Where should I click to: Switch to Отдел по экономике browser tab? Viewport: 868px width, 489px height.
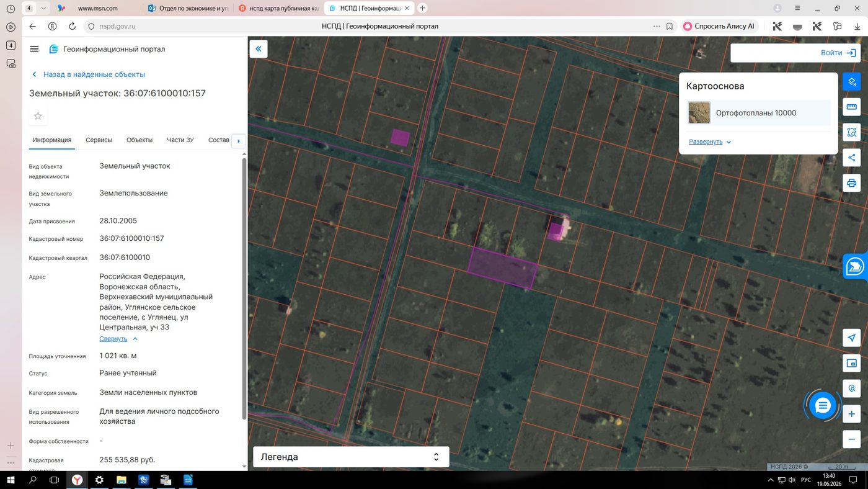click(189, 8)
